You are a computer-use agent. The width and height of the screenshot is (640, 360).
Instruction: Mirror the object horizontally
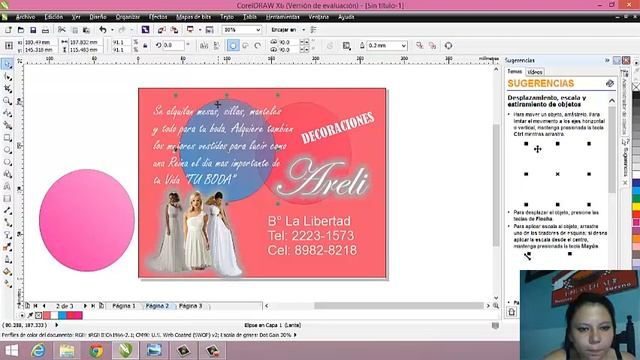[204, 46]
